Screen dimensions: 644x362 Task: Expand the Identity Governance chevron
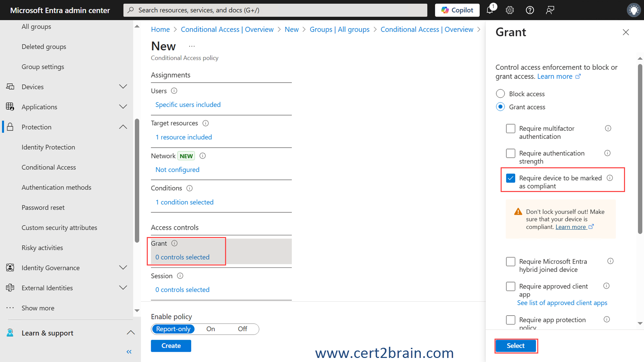coord(123,268)
